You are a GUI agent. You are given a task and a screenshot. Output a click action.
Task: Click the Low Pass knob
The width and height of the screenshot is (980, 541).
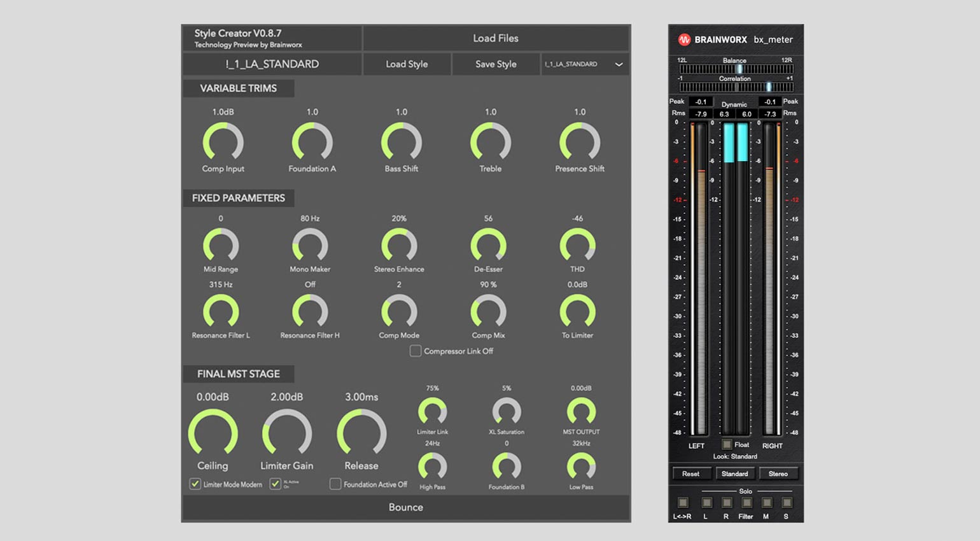pyautogui.click(x=581, y=467)
